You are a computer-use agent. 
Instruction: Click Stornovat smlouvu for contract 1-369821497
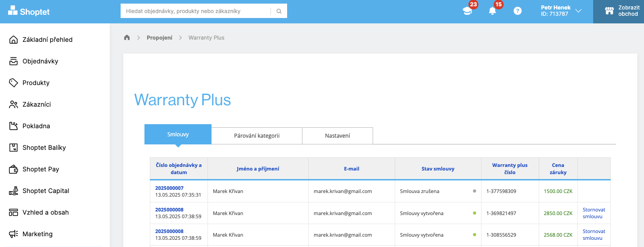pyautogui.click(x=594, y=213)
